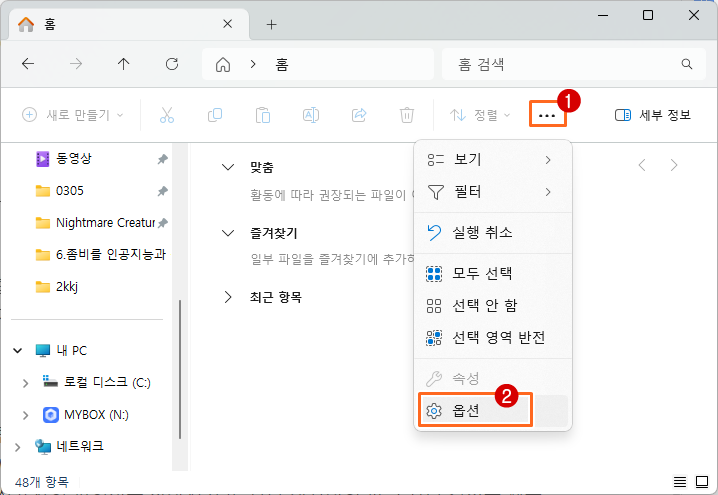Choose 선택 안 함 in menu

[x=493, y=305]
